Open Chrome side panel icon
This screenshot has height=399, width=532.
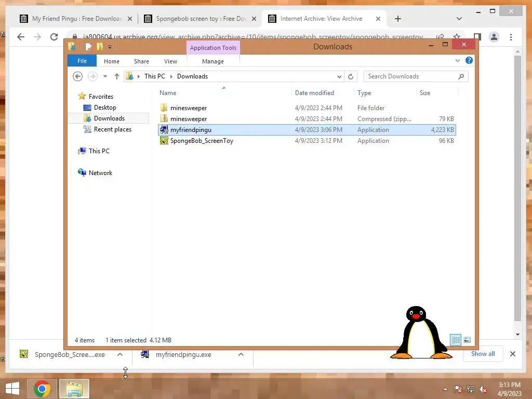477,37
